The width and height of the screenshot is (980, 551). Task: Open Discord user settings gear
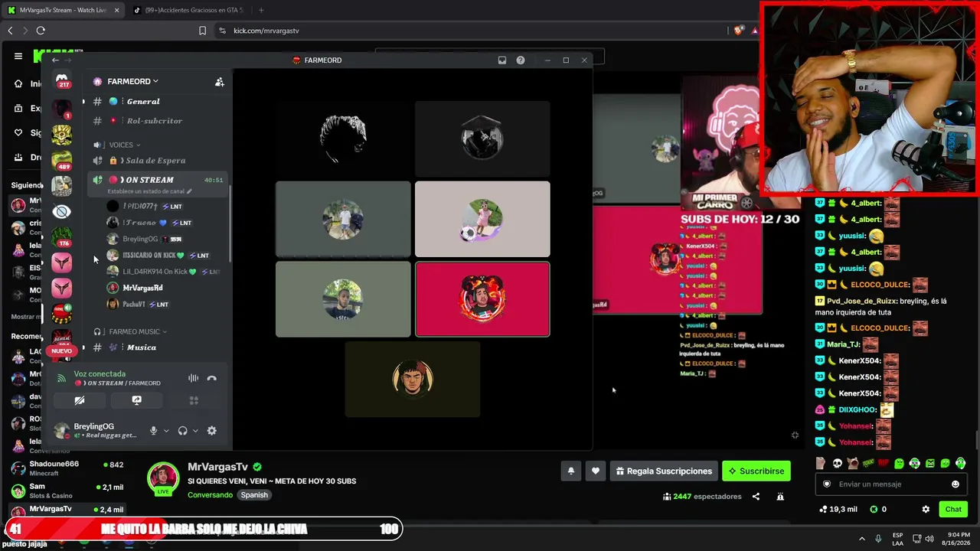pos(212,431)
